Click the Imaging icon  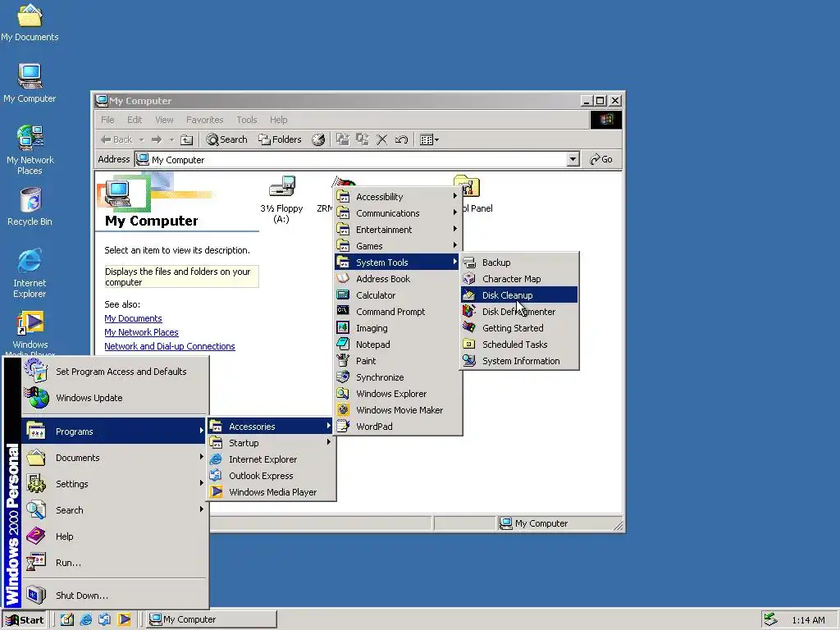coord(343,327)
